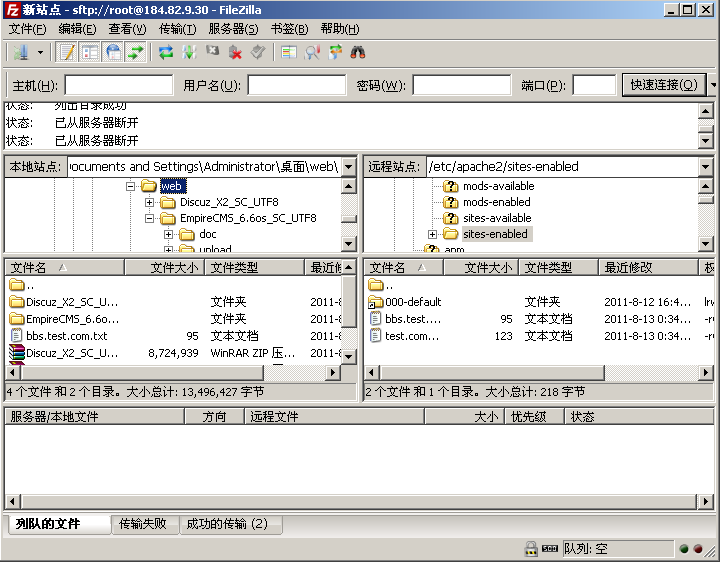Open the 帮助(H) menu

pyautogui.click(x=340, y=29)
